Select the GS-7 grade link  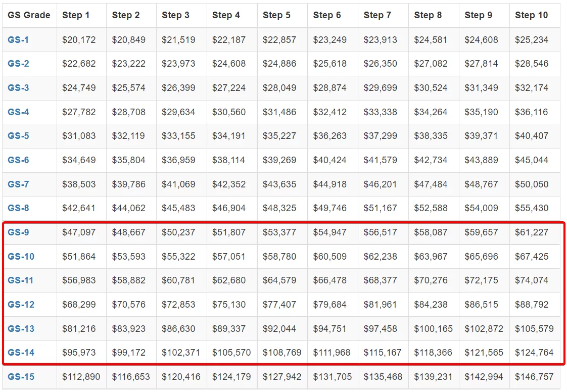(x=18, y=184)
